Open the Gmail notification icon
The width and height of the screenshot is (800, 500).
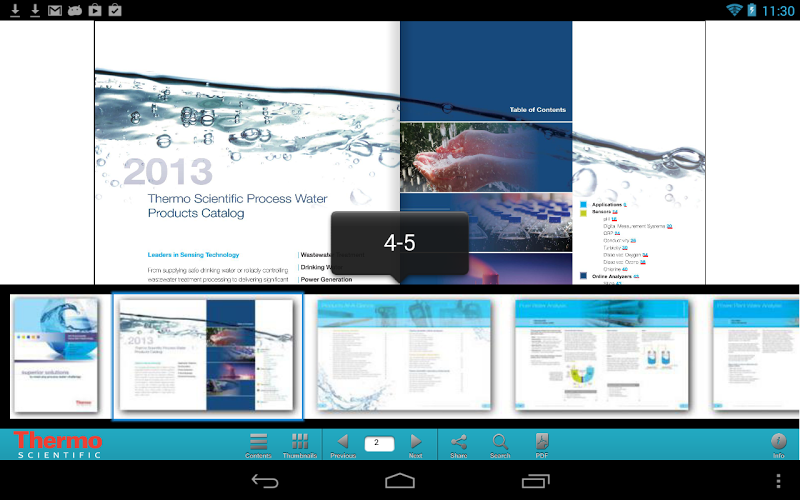tap(55, 10)
